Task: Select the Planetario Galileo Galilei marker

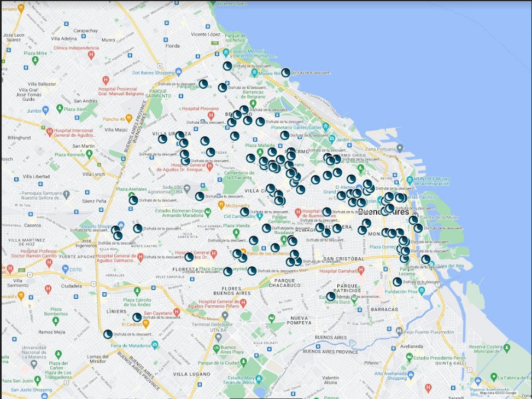Action: point(325,126)
